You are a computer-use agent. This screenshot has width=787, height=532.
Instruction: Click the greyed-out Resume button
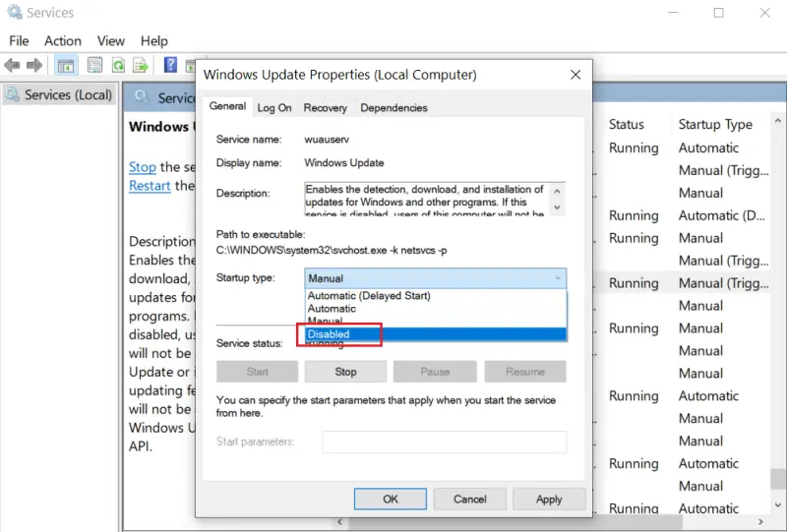pos(525,372)
